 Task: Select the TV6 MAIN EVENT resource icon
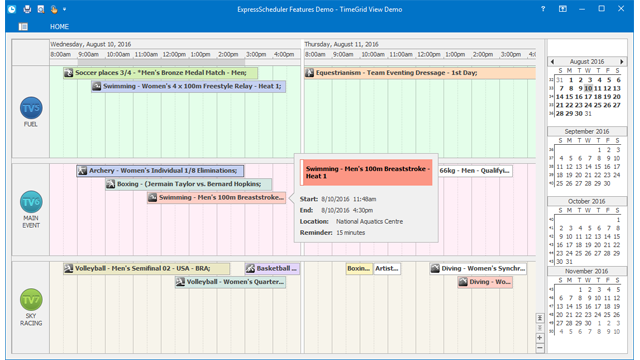[31, 202]
